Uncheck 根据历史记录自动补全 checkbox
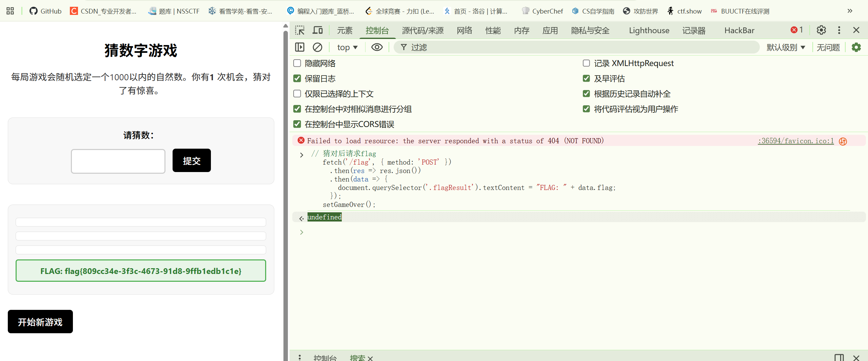Viewport: 868px width, 361px height. 586,93
